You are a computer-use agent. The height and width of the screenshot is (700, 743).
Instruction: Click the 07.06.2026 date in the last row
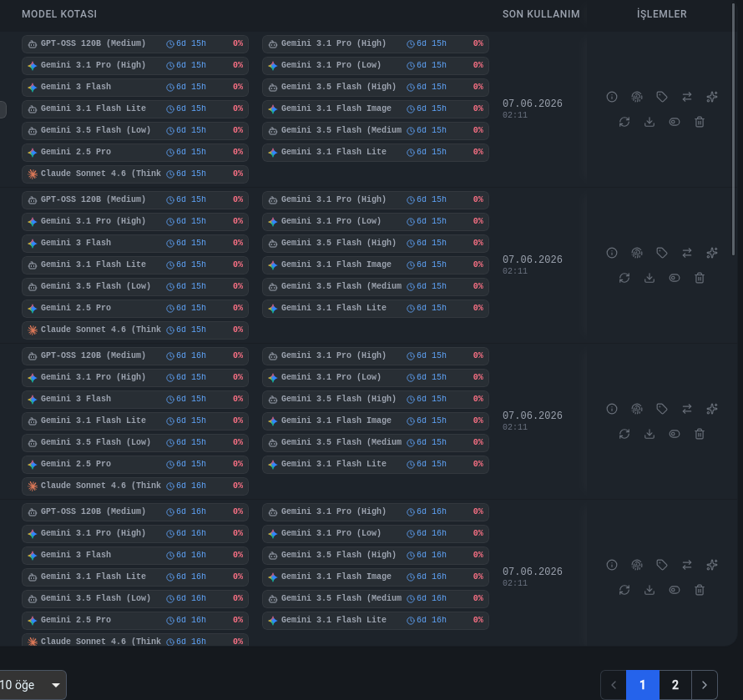[x=533, y=572]
